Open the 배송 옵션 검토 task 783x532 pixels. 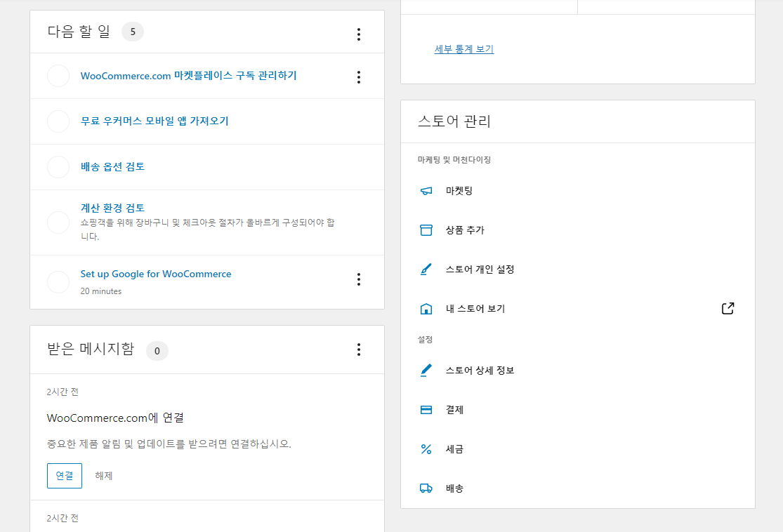(x=112, y=166)
